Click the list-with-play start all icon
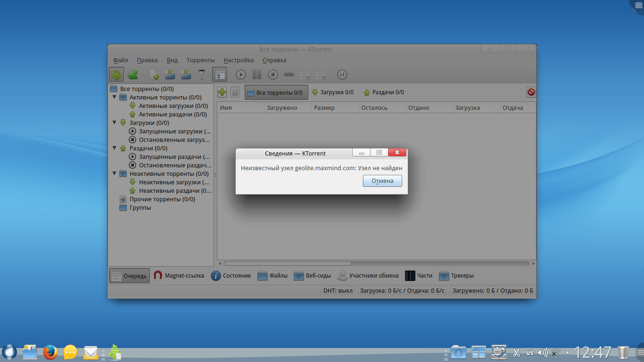Screen dimensions: 644x362 point(305,74)
